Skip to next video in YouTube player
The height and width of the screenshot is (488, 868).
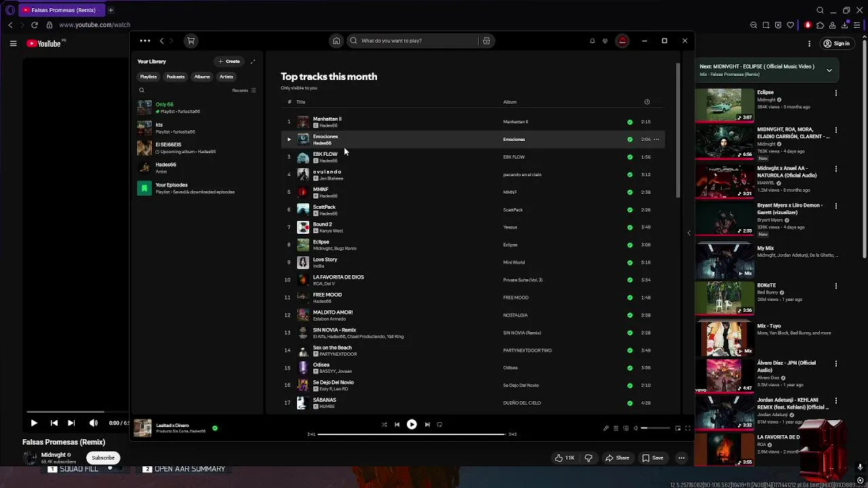(x=71, y=423)
